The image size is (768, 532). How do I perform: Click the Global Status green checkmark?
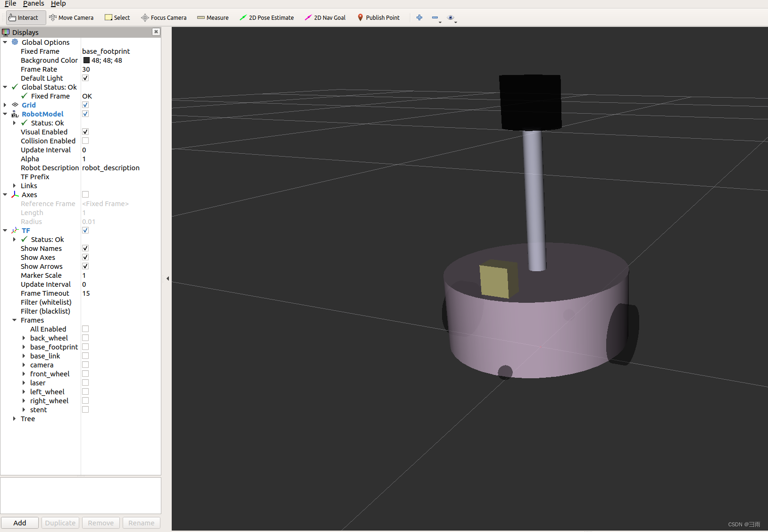tap(15, 87)
